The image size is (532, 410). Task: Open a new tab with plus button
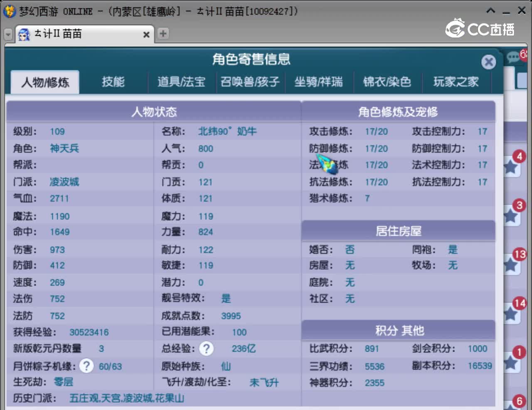coord(163,34)
